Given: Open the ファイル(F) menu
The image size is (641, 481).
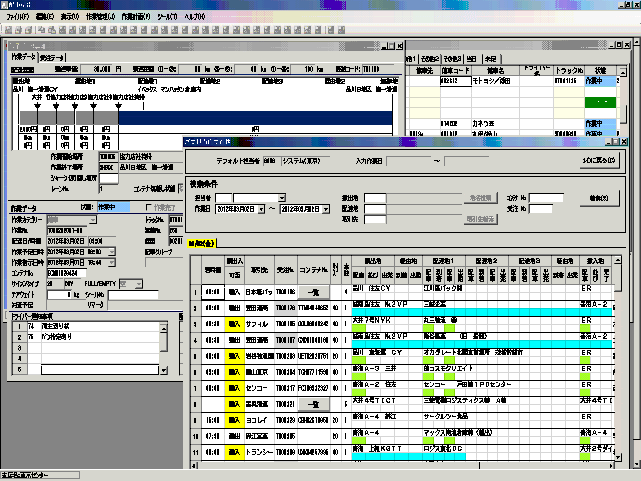Looking at the screenshot, I should (x=18, y=17).
